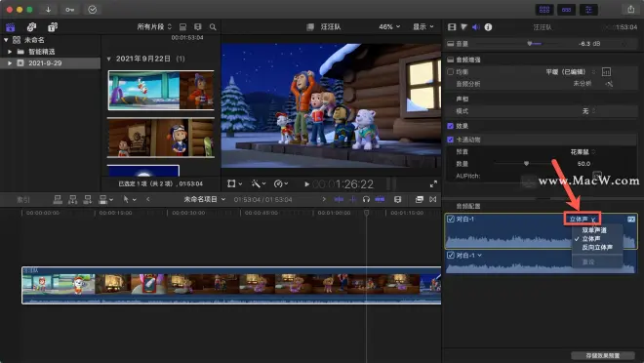The image size is (644, 363).
Task: Open the 所有片段 clip filter dropdown
Action: (154, 26)
